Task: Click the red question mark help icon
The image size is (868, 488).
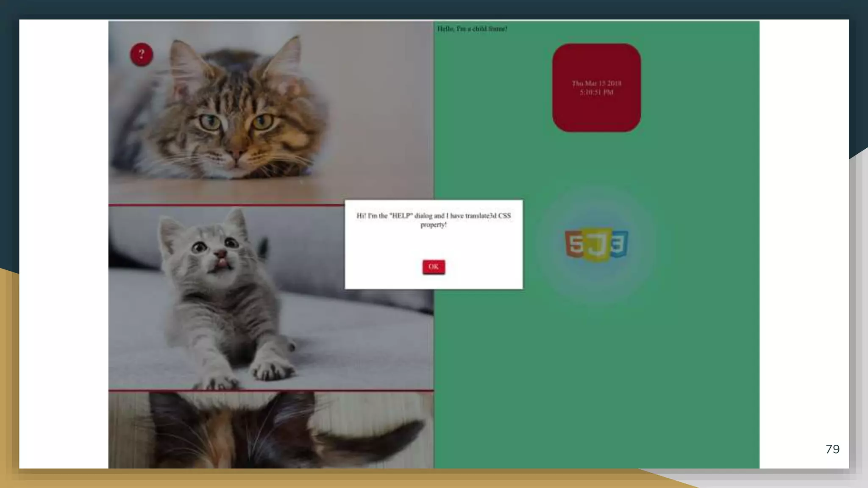Action: coord(141,54)
